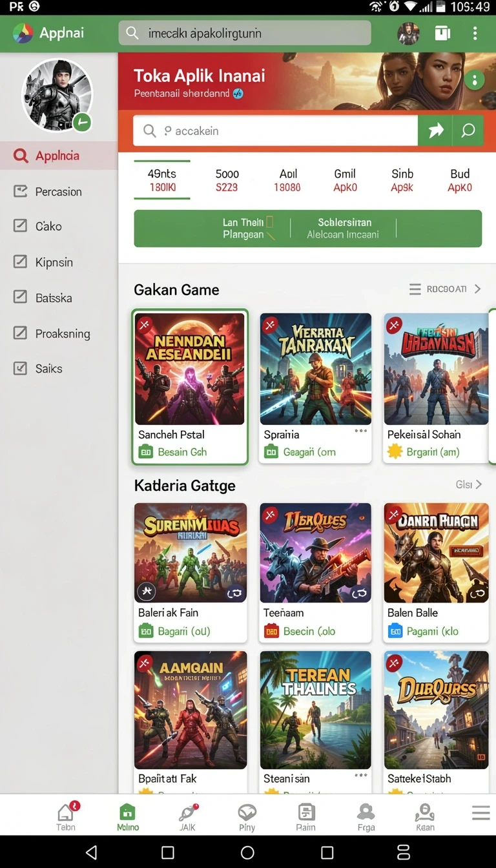Open JAIK in bottom navigation
Screen dimensions: 496x868
point(187,816)
